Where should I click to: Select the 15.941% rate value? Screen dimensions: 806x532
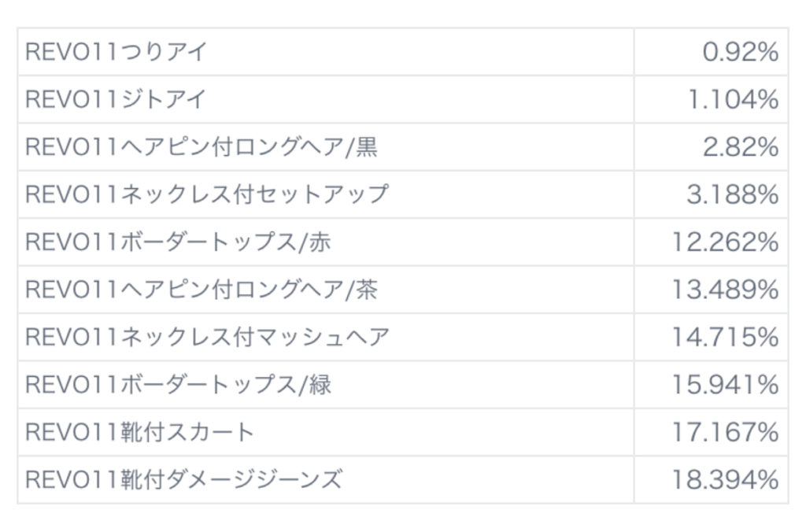point(725,385)
